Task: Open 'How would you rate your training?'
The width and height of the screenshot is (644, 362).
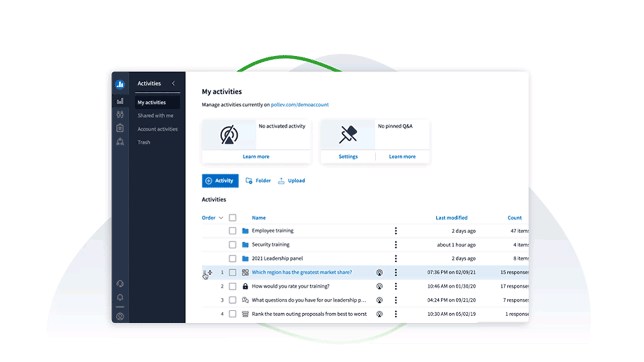Action: (291, 286)
